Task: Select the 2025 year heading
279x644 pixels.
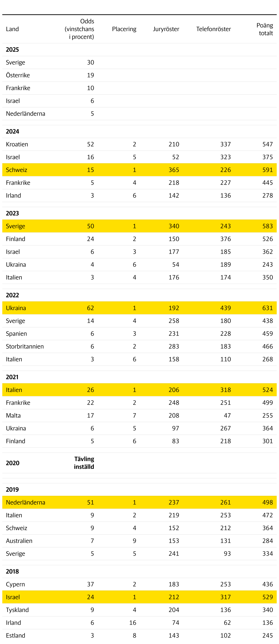Action: pyautogui.click(x=13, y=49)
